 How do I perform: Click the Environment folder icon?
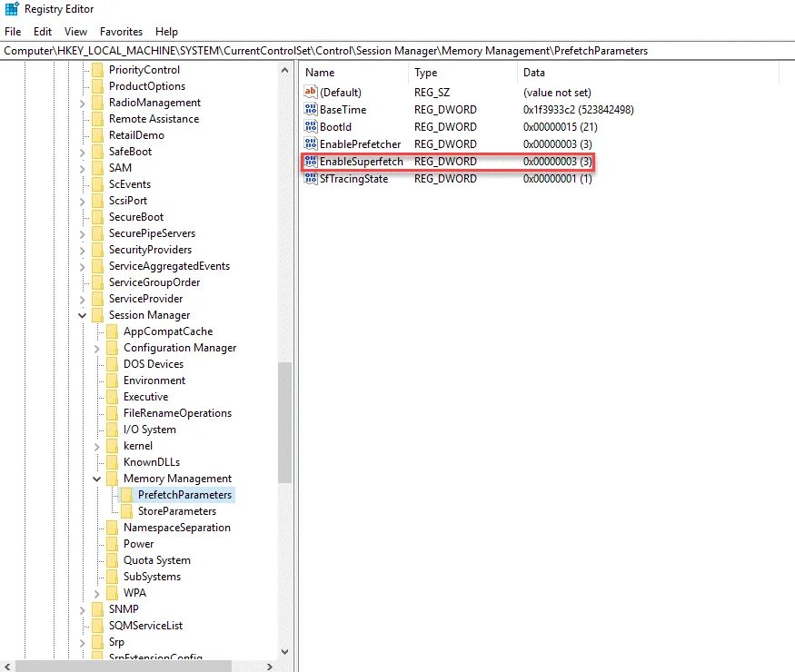113,380
